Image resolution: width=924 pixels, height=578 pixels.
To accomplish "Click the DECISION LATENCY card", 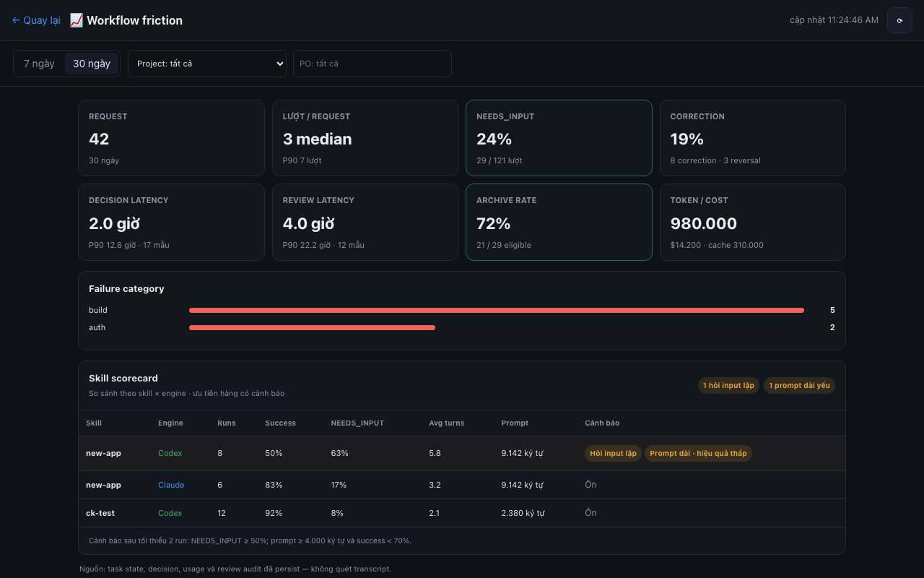I will tap(171, 222).
